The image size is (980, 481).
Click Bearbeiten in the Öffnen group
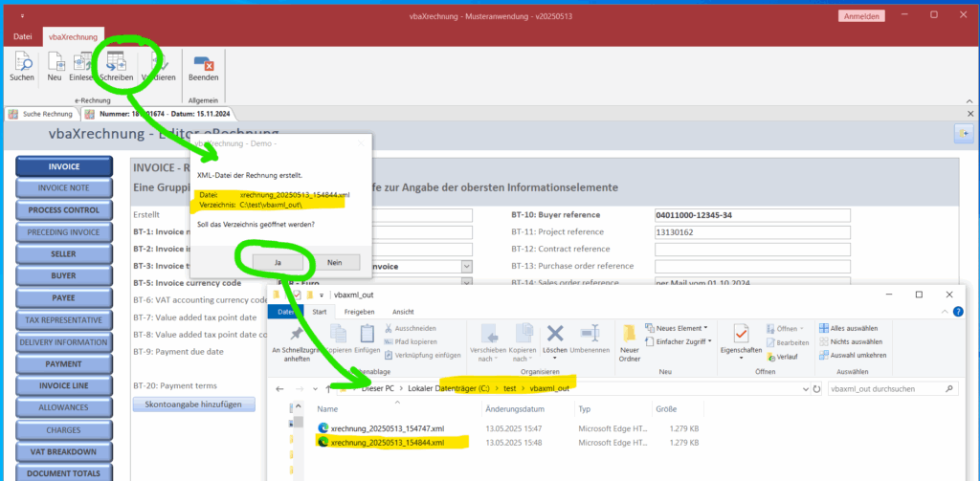point(788,343)
